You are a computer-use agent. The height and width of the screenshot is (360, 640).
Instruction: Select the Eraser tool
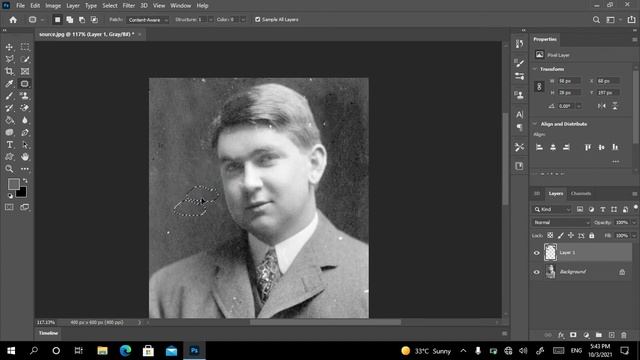25,108
